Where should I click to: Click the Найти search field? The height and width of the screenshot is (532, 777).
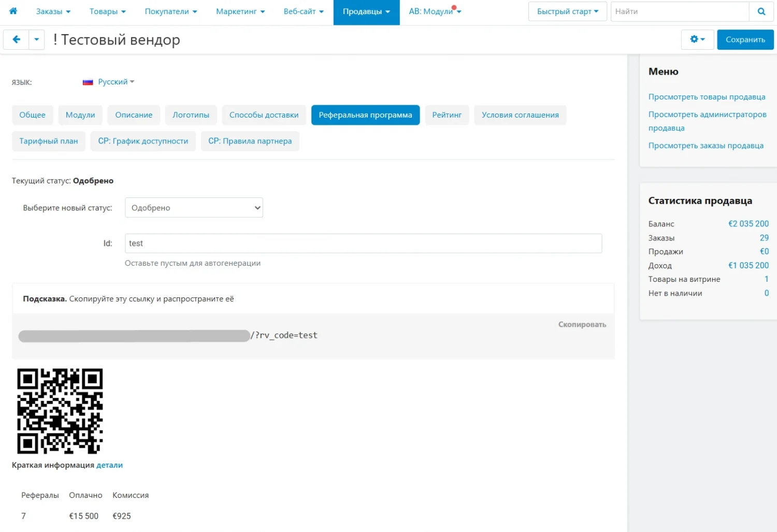680,11
